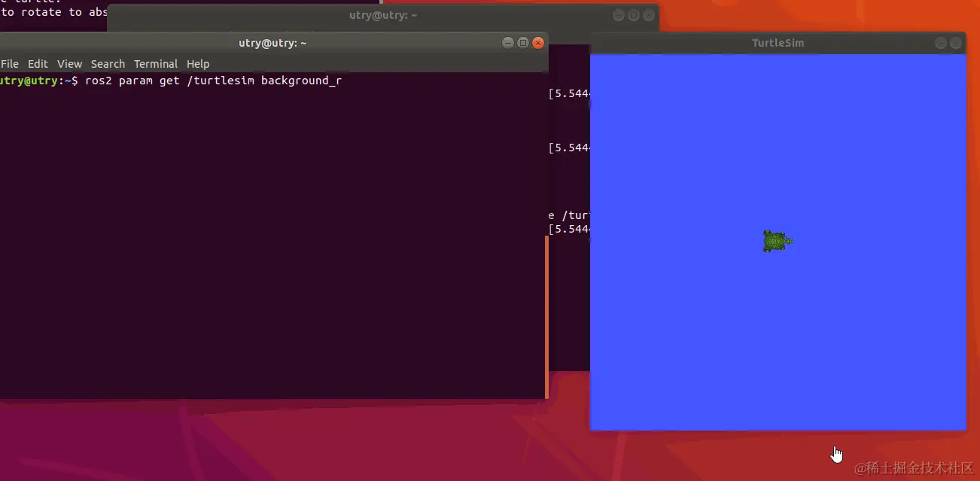980x481 pixels.
Task: Minimize the front terminal window
Action: click(508, 43)
